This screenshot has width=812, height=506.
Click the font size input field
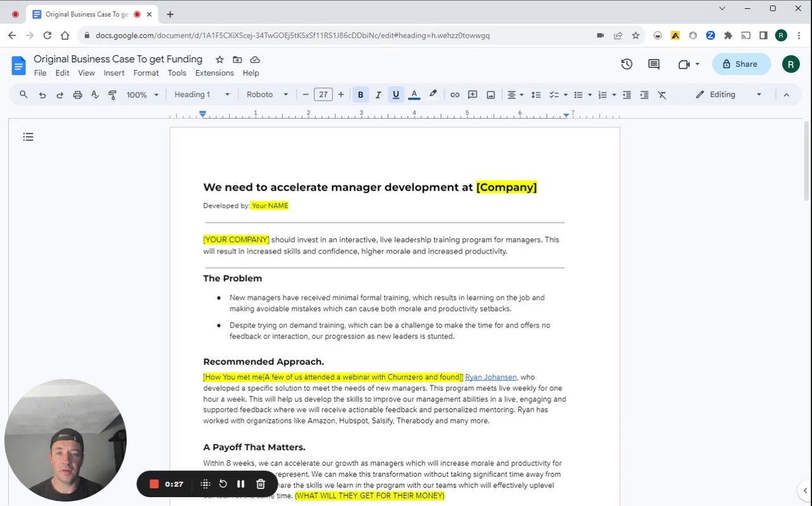click(323, 95)
